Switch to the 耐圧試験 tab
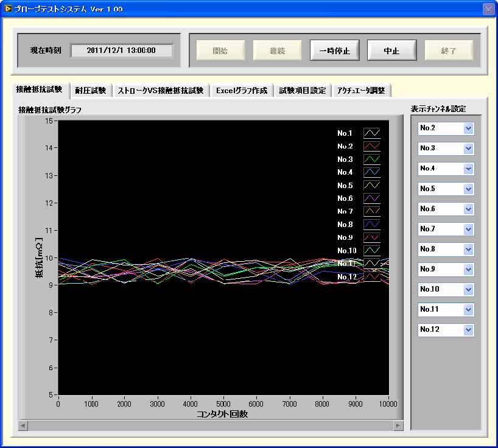Screen dimensions: 498x448 [x=91, y=91]
